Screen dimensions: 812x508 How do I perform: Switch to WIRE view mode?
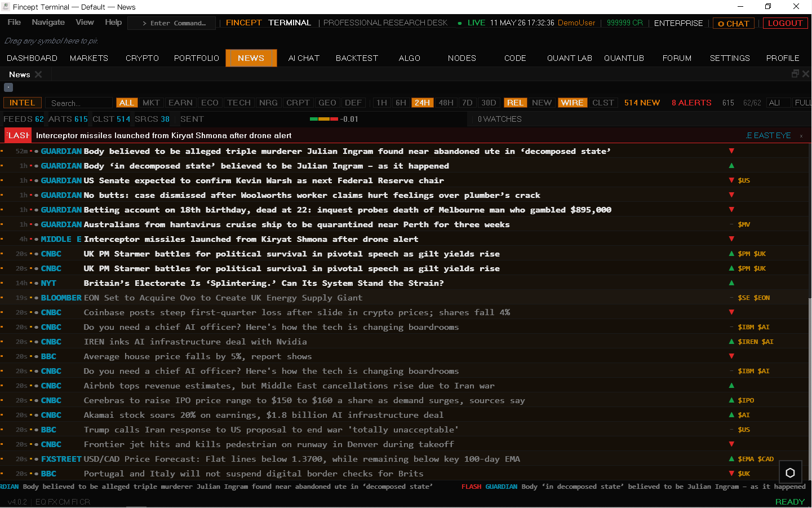[572, 103]
